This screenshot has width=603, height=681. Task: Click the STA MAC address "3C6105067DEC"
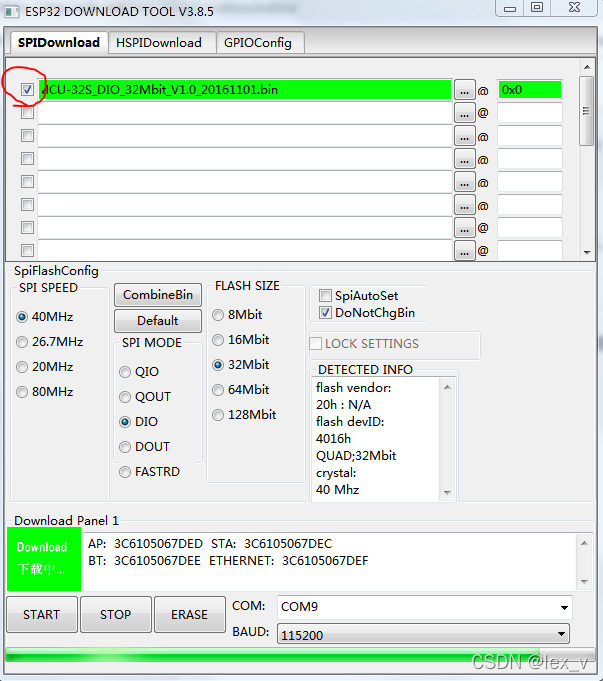pos(288,544)
